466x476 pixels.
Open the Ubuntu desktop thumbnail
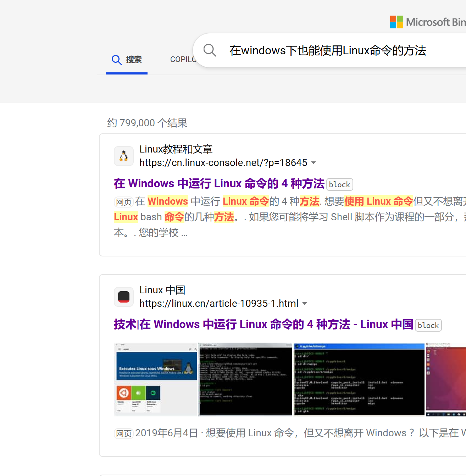coord(446,379)
